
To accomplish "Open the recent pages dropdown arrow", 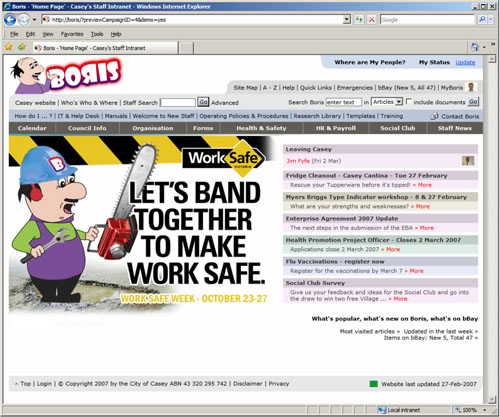I will [34, 20].
